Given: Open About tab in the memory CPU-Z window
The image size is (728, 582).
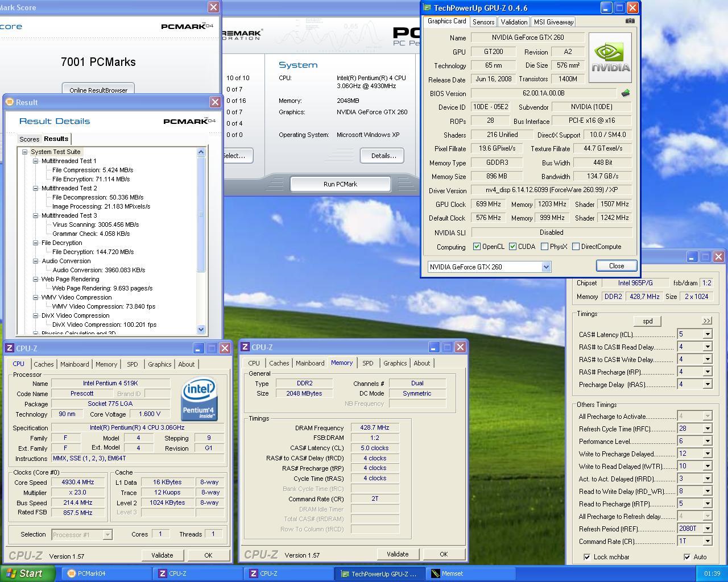Looking at the screenshot, I should (x=421, y=363).
